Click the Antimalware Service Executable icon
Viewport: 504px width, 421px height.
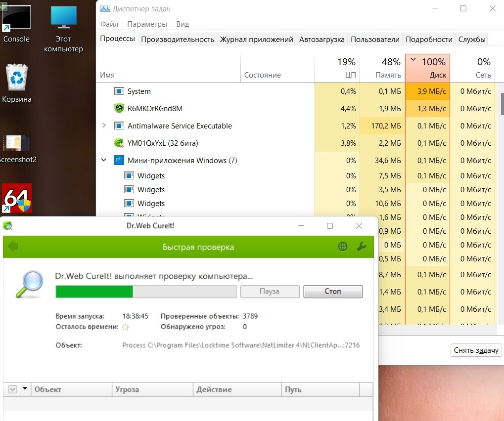click(119, 126)
